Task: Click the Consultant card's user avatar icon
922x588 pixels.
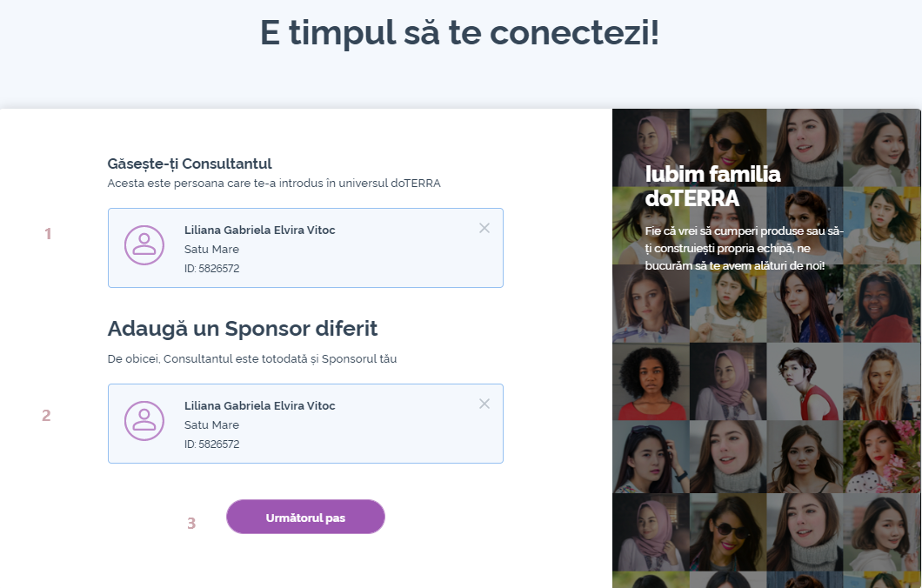Action: pyautogui.click(x=144, y=244)
